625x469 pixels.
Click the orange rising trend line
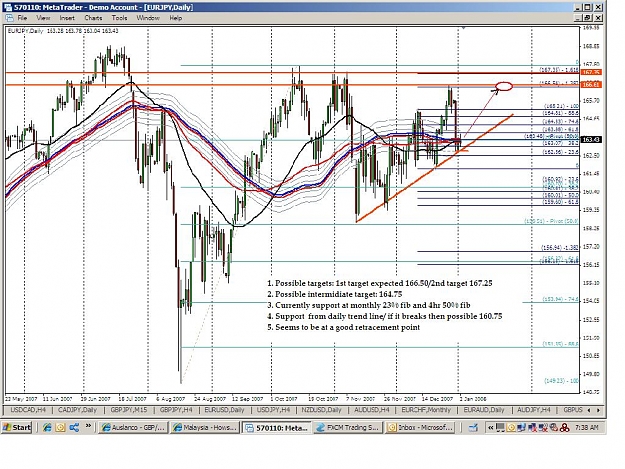tap(434, 168)
